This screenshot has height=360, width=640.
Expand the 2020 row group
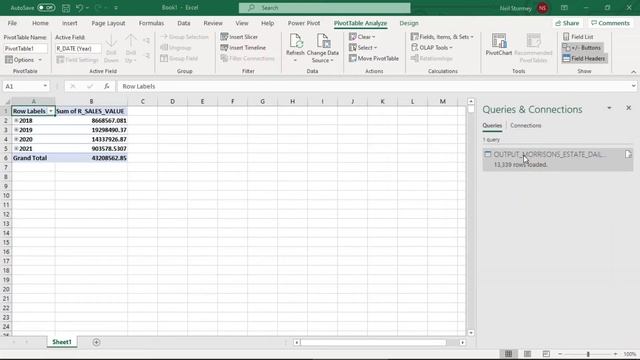16,139
